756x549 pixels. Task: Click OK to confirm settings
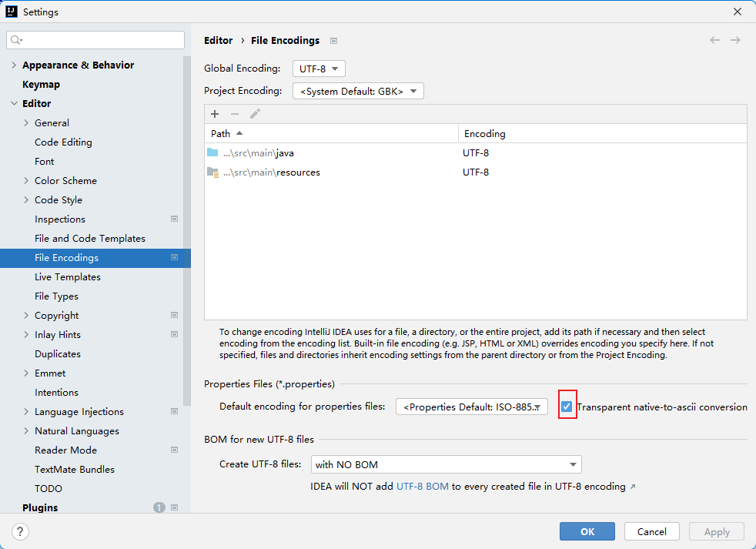tap(587, 531)
